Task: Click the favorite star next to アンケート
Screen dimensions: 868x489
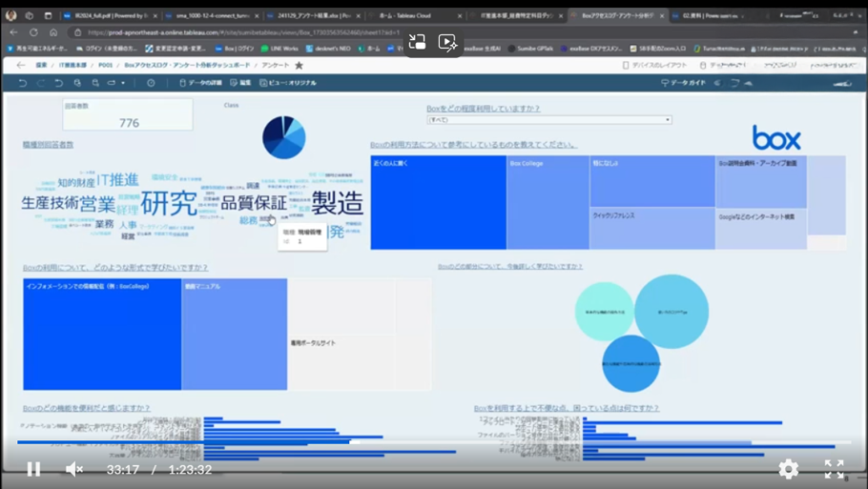Action: [x=299, y=66]
